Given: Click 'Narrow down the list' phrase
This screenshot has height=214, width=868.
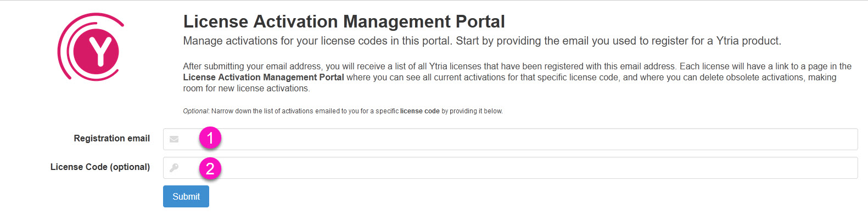Looking at the screenshot, I should click(x=242, y=111).
